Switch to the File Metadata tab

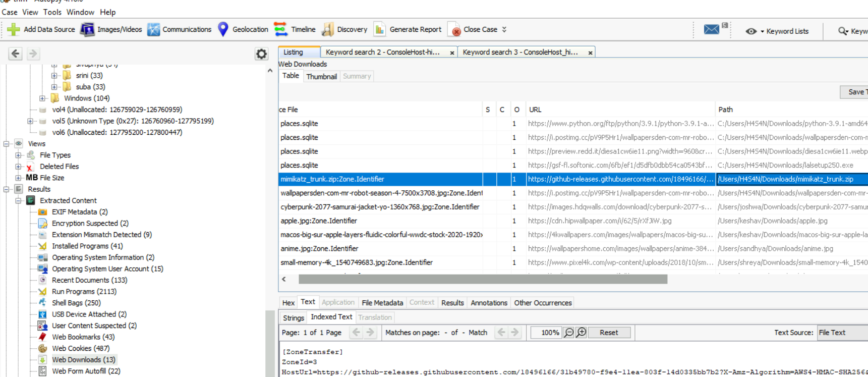[382, 303]
